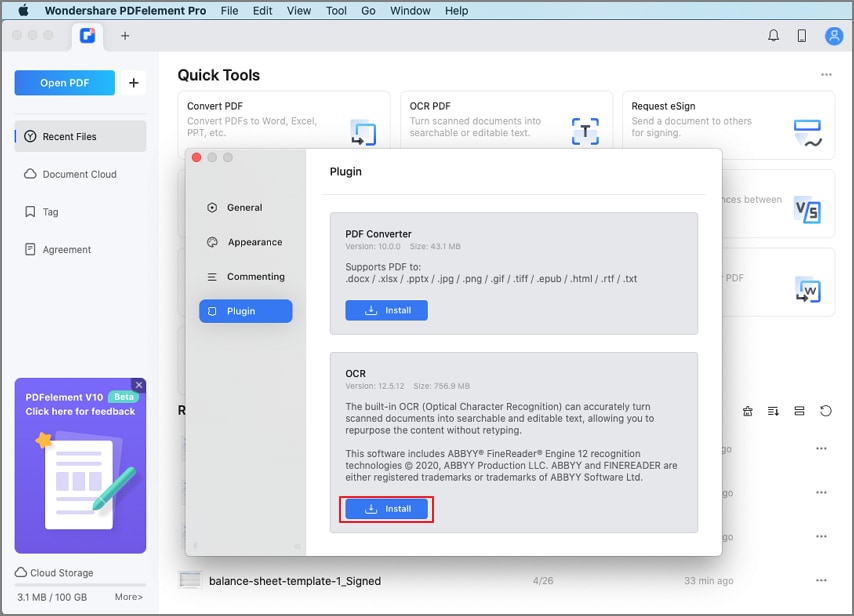Click the 'OCR' plugin heading
The height and width of the screenshot is (616, 854).
pyautogui.click(x=356, y=374)
